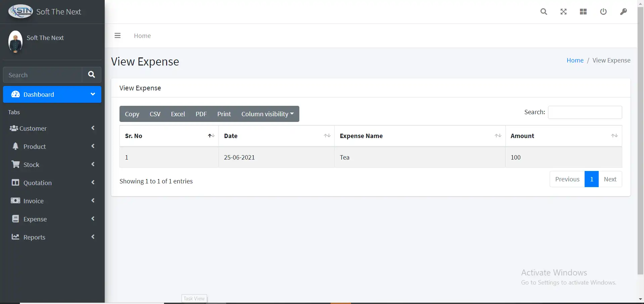The image size is (644, 304).
Task: Click the key icon in top bar
Action: click(x=623, y=12)
